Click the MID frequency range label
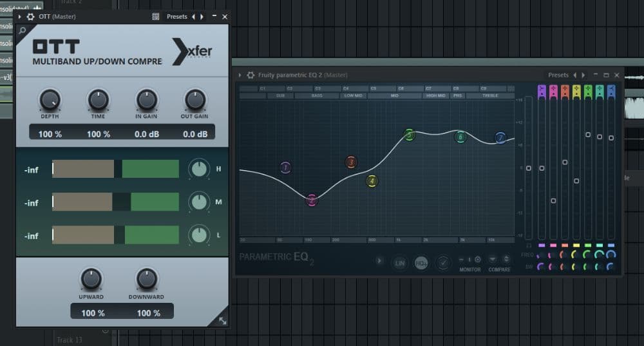 point(395,95)
